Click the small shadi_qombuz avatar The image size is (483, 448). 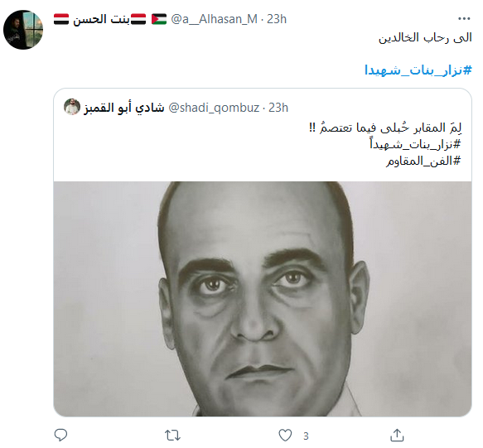tap(72, 107)
